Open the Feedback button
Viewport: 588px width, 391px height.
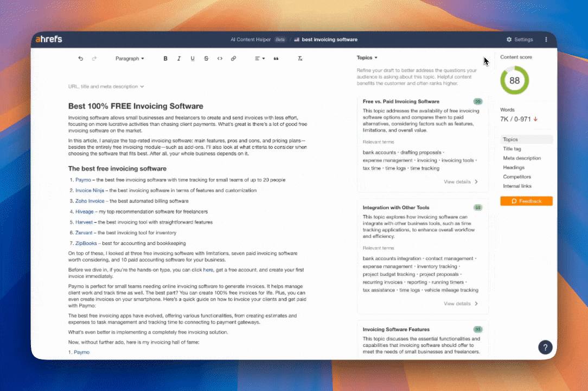[526, 200]
